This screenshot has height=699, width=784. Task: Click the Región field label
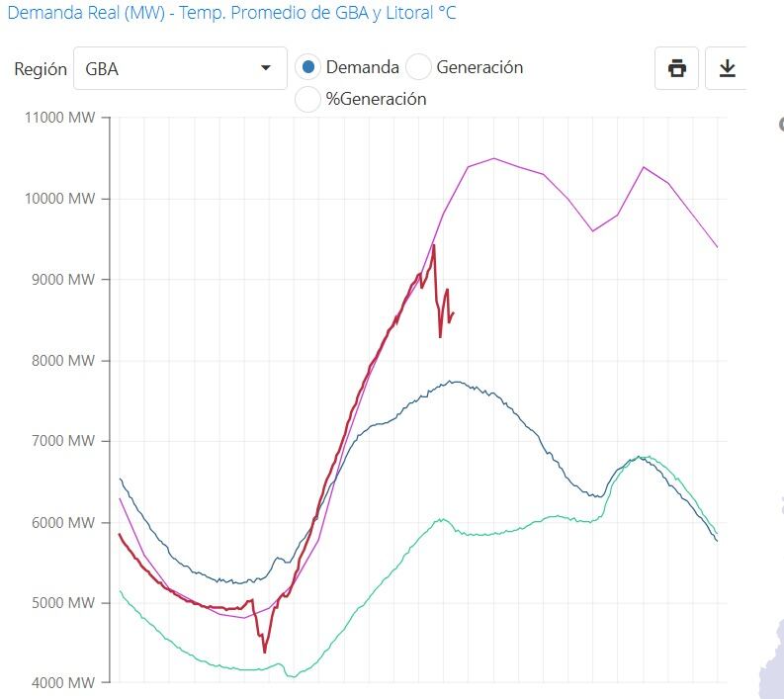41,69
